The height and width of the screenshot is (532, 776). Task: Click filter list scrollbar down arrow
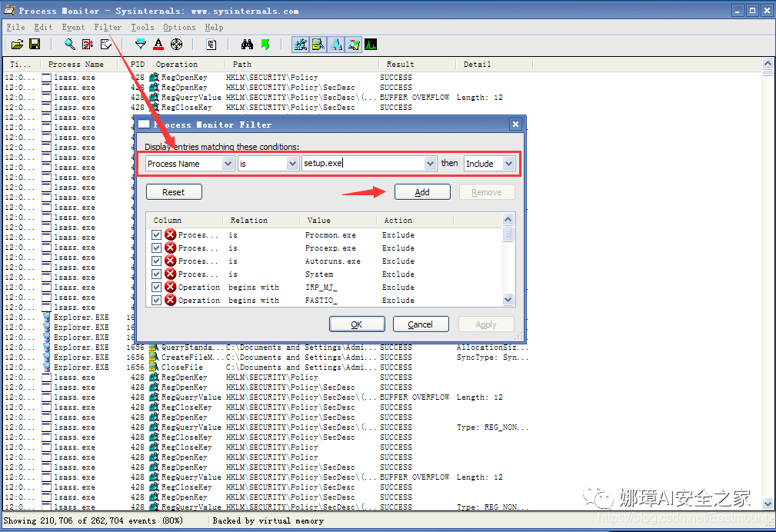pyautogui.click(x=508, y=299)
